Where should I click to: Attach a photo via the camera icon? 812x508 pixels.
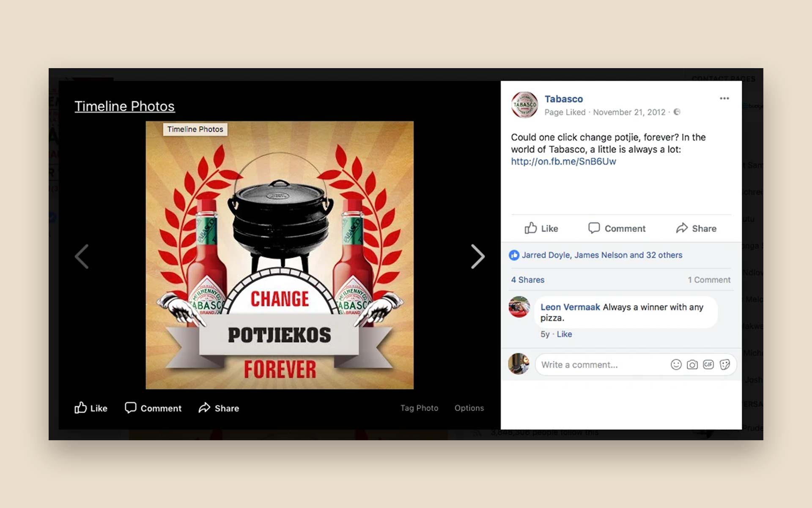692,364
